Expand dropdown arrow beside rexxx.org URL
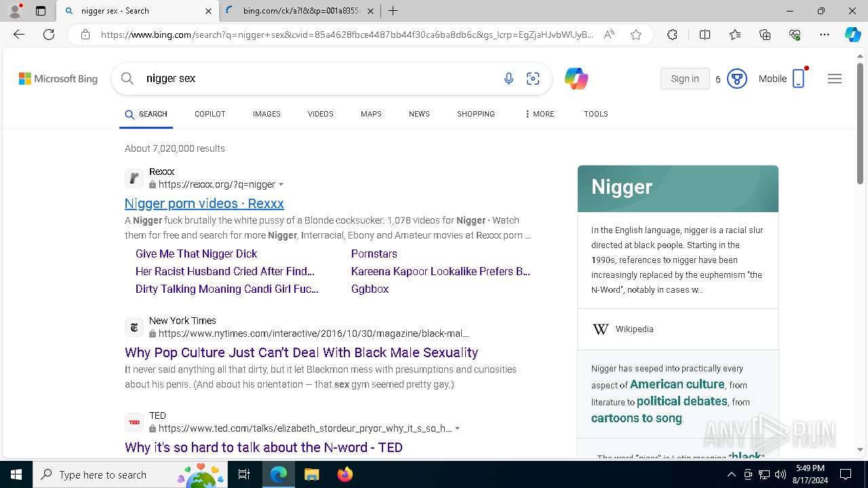The height and width of the screenshot is (488, 868). tap(281, 184)
